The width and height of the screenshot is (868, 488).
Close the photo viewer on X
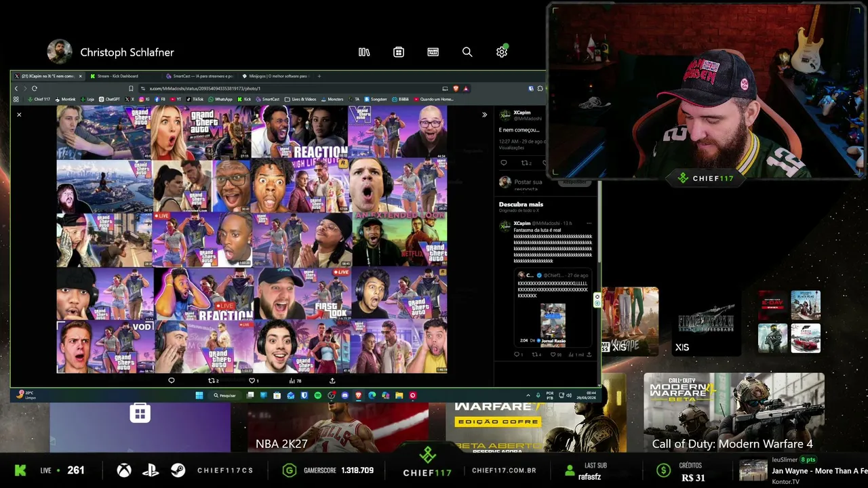point(19,115)
